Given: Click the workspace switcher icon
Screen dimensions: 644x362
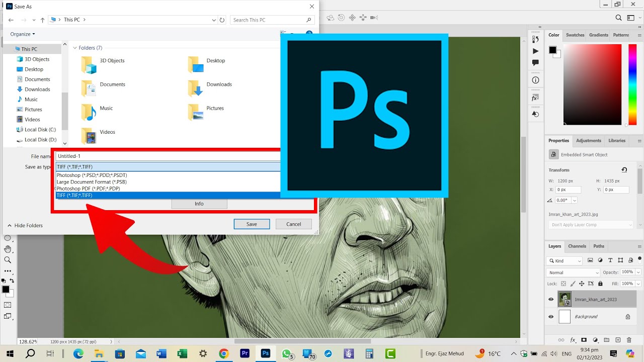Looking at the screenshot, I should pyautogui.click(x=632, y=18).
